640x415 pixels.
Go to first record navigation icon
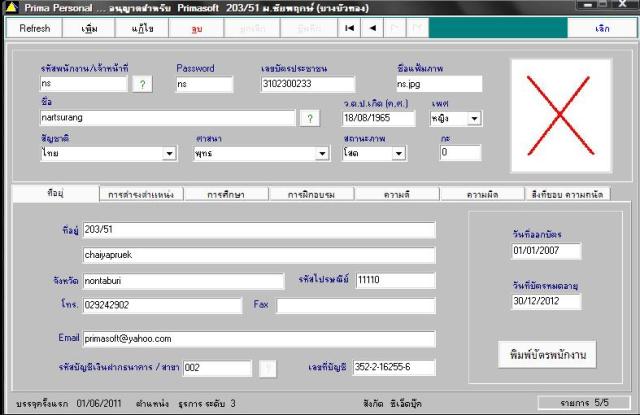click(349, 28)
